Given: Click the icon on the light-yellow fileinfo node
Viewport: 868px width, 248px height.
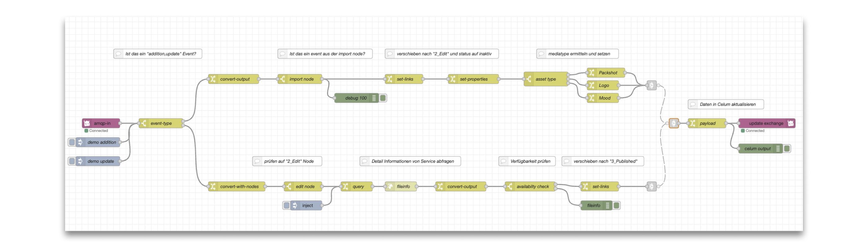Looking at the screenshot, I should (390, 186).
